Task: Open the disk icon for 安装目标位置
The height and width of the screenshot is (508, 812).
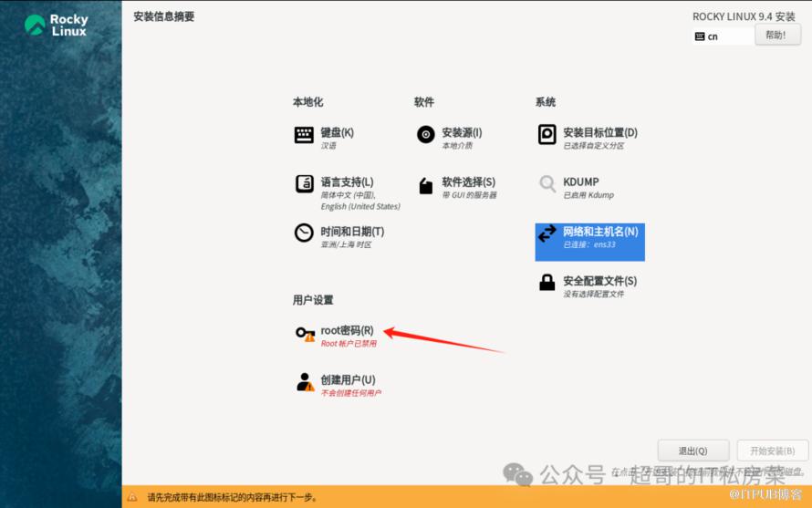Action: point(547,135)
